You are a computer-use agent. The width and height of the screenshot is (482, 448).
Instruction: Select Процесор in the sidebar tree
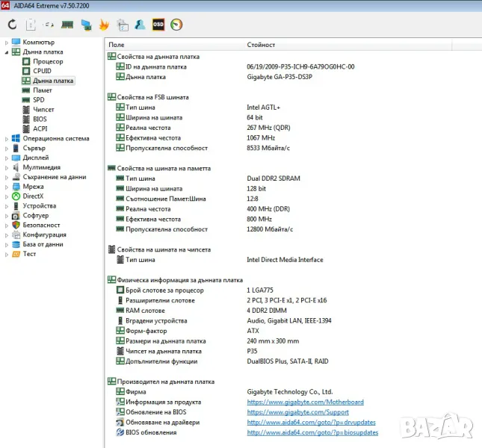[48, 62]
